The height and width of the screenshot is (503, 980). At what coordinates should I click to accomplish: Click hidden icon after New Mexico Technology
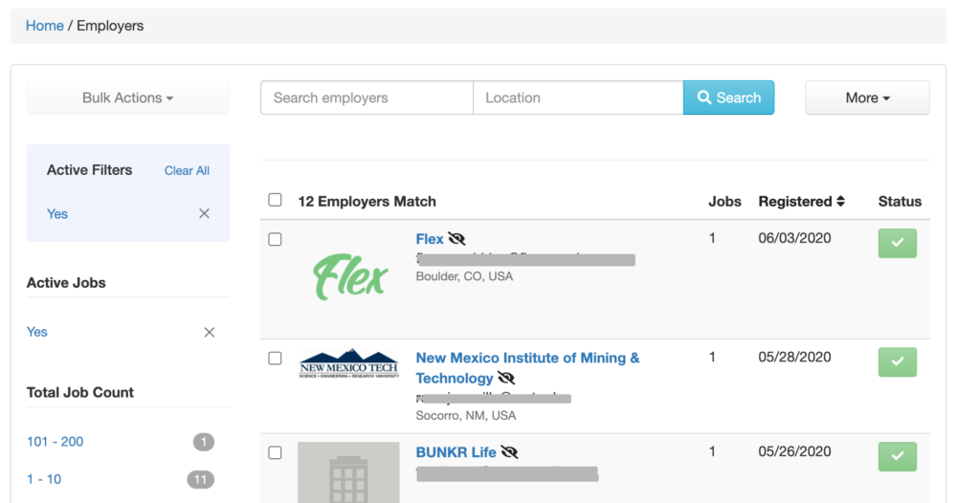505,378
